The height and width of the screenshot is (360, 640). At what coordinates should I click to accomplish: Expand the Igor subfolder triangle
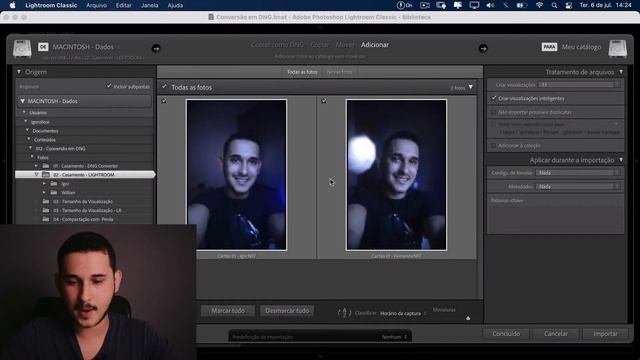tap(44, 184)
